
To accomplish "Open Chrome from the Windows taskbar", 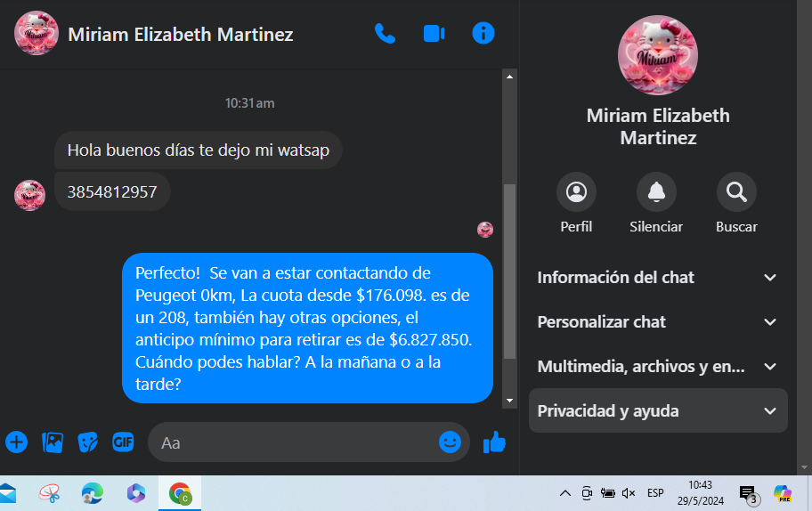I will point(180,493).
